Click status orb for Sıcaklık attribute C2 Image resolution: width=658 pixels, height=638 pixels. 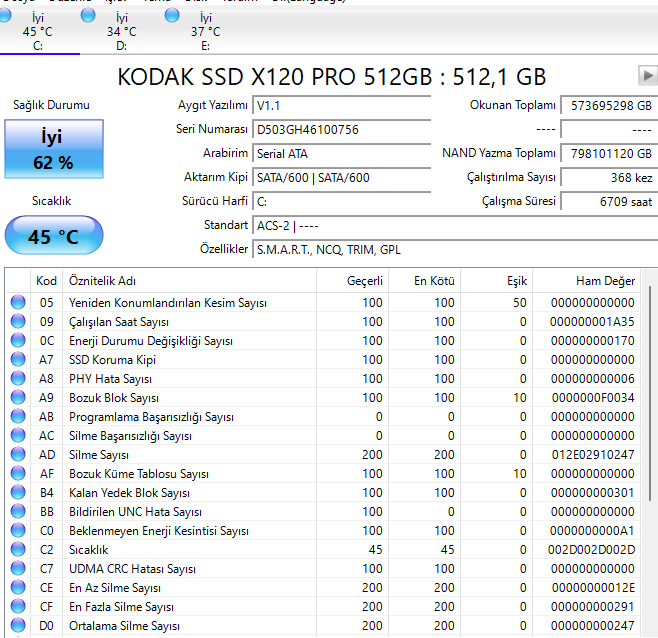click(18, 549)
